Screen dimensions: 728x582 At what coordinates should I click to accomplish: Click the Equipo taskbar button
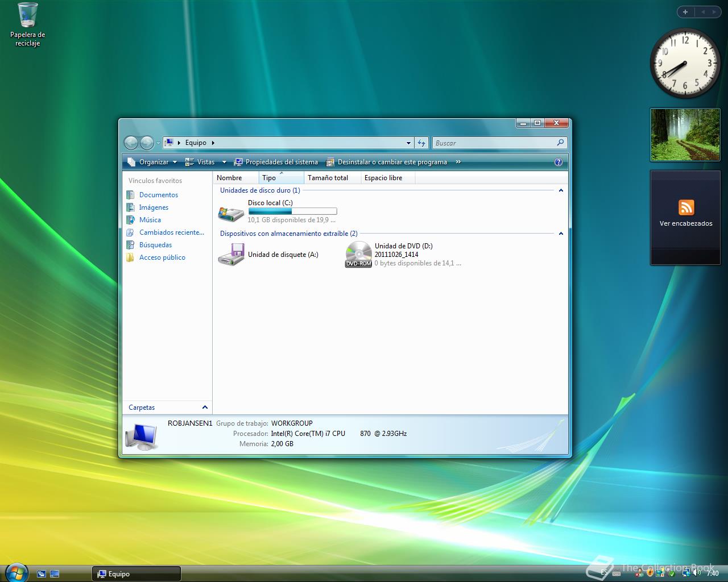136,574
